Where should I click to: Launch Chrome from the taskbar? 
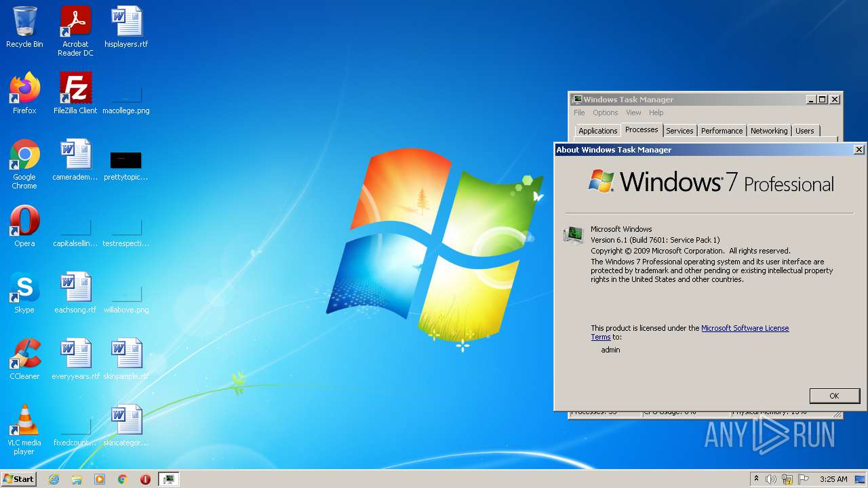[123, 479]
